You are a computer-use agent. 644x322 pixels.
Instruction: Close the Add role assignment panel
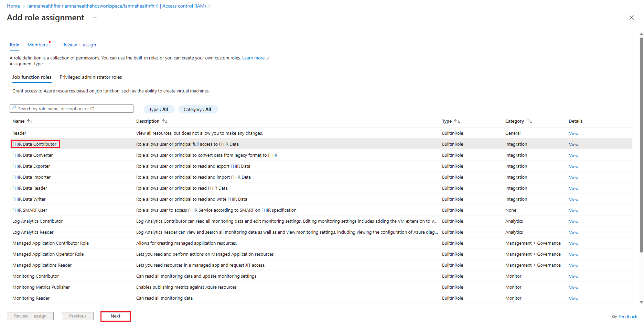click(631, 18)
